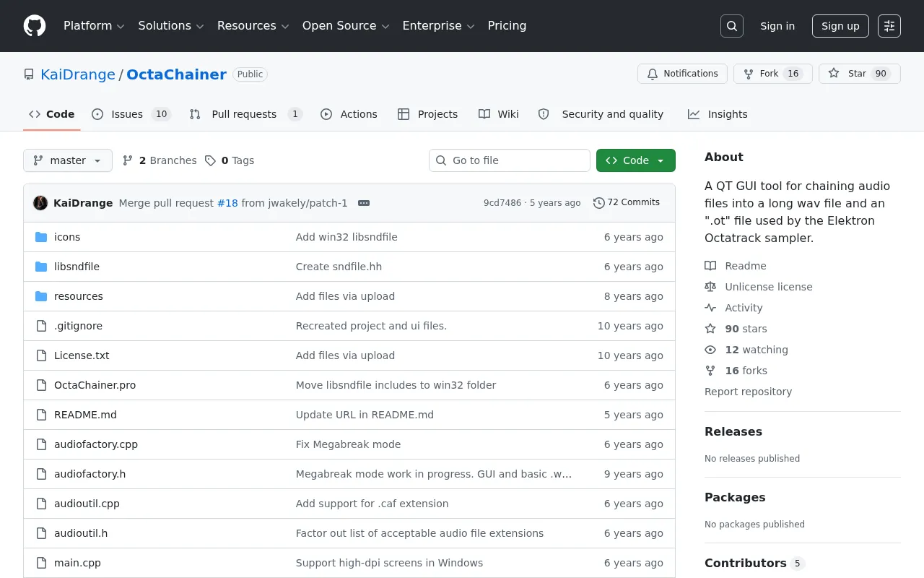
Task: Open the audiofactory.h file
Action: pos(90,474)
